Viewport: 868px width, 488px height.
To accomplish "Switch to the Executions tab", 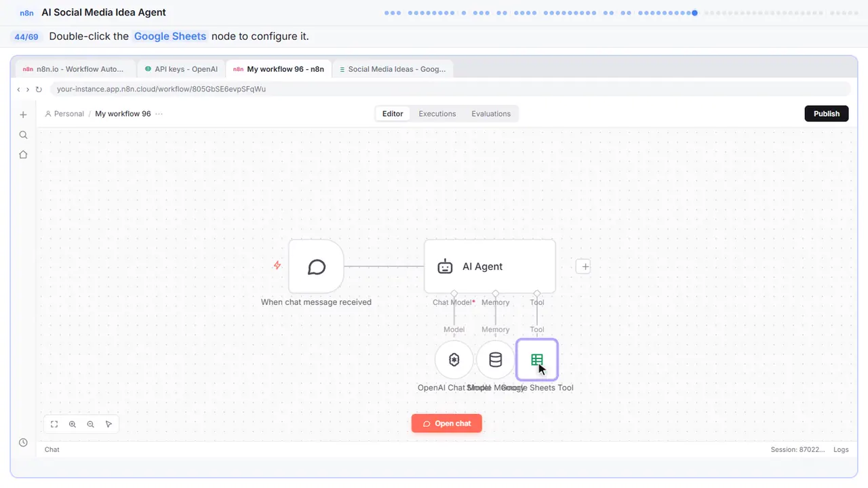I will [x=437, y=114].
